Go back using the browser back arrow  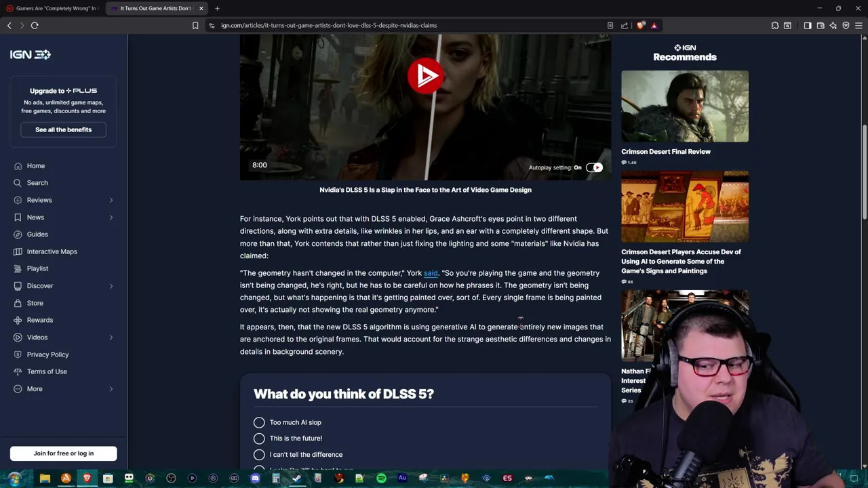tap(9, 25)
